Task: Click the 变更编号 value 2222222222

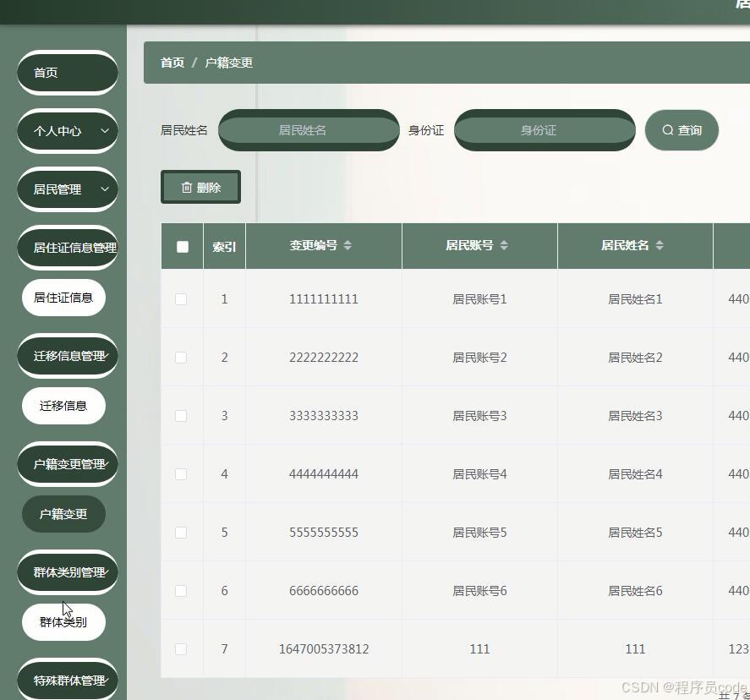Action: [x=324, y=358]
